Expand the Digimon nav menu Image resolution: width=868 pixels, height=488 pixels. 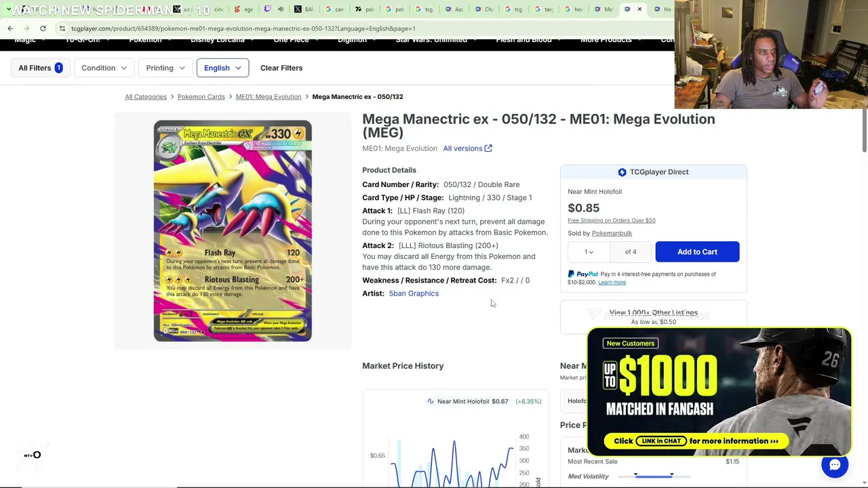click(x=355, y=40)
